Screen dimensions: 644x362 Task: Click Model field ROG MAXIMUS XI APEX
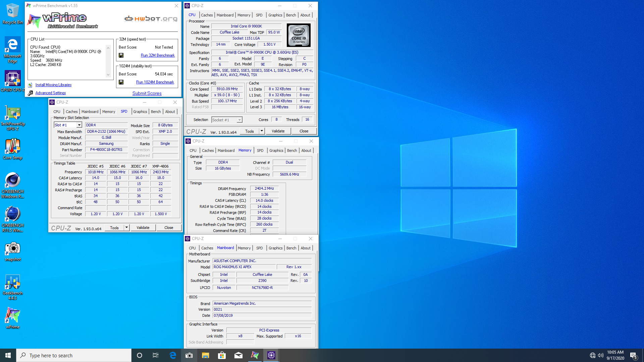pos(244,267)
